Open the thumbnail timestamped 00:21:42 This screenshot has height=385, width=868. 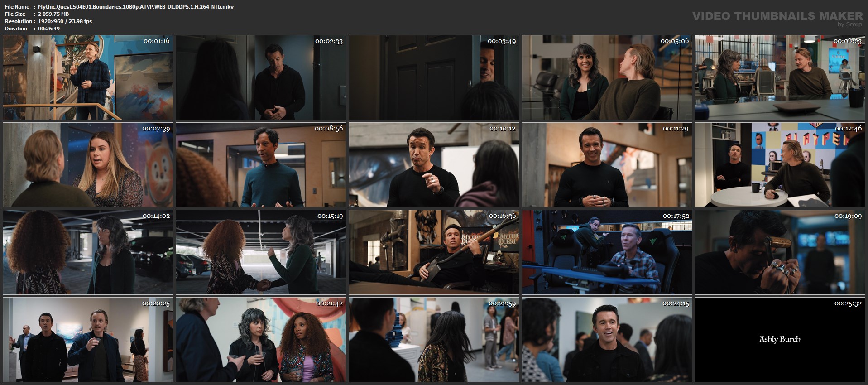(x=261, y=340)
